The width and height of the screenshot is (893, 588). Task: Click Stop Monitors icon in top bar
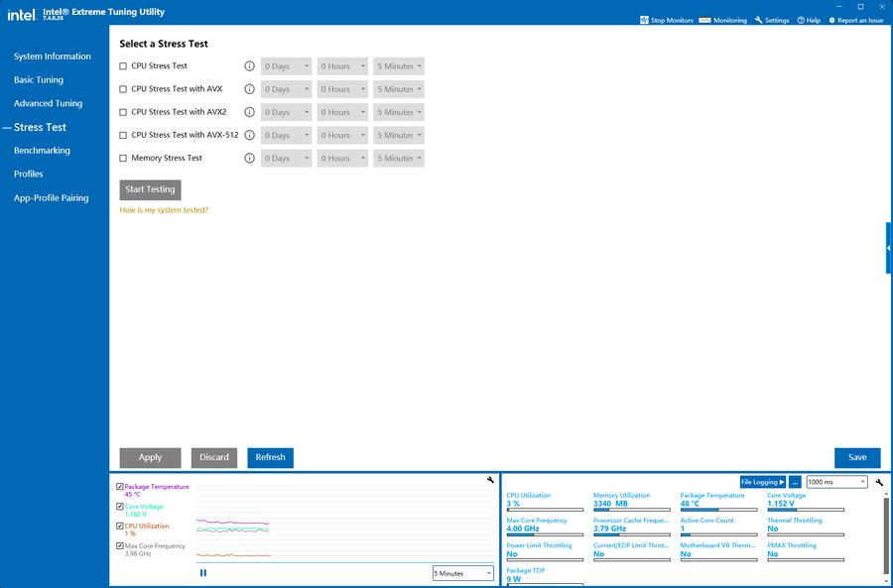pos(644,20)
